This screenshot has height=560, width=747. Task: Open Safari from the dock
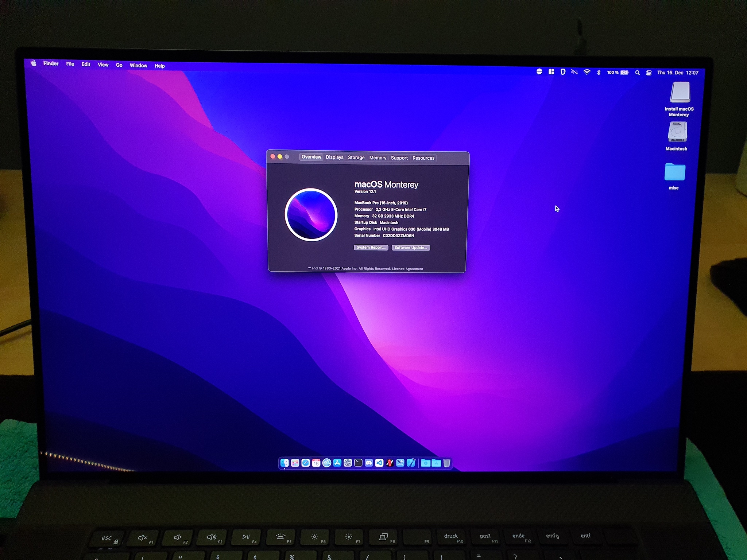click(306, 463)
